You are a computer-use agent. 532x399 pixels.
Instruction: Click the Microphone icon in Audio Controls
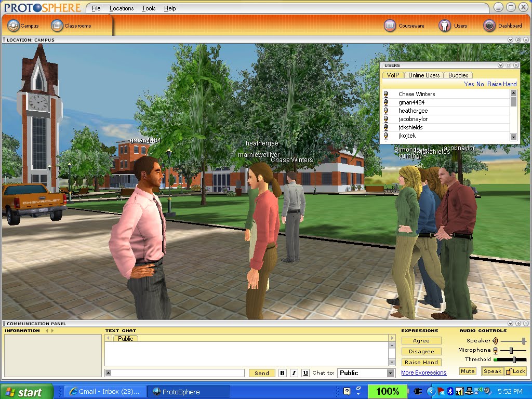click(495, 350)
